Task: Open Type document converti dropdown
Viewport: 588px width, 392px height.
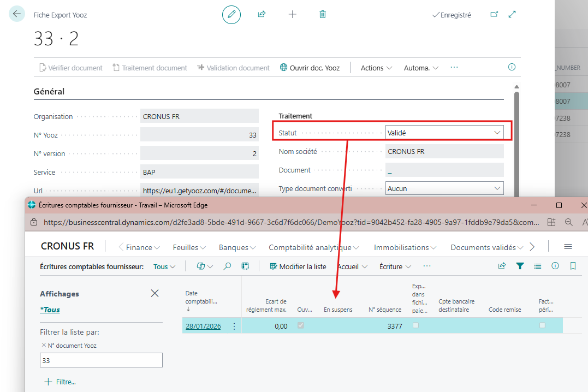Action: pos(443,188)
